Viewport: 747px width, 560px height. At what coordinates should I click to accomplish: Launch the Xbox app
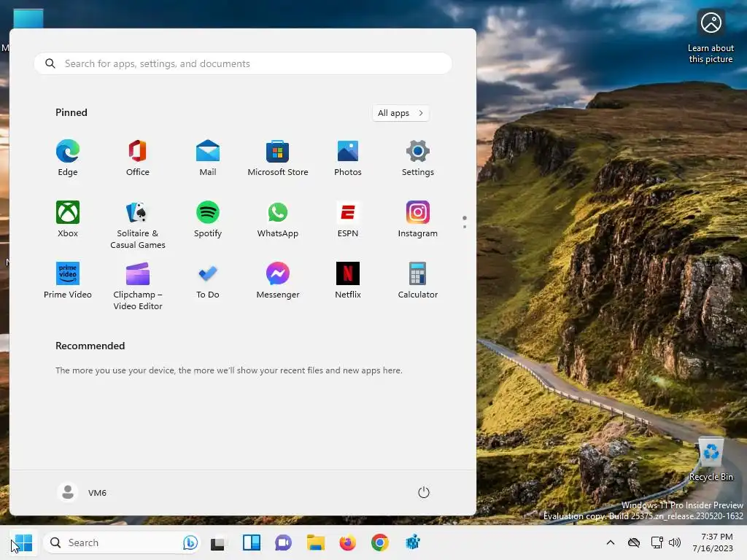[68, 219]
